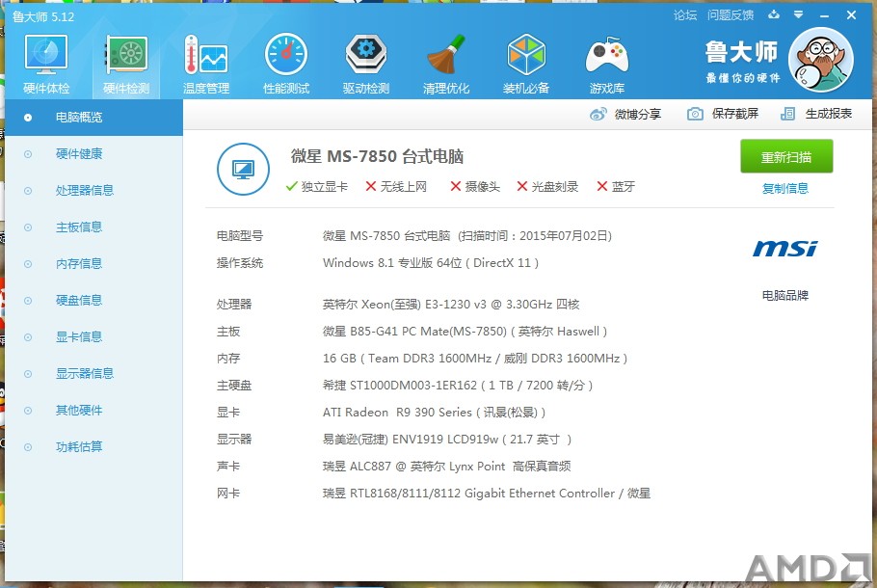The height and width of the screenshot is (588, 877).
Task: Click the 电脑品牌 label under msi logo
Action: click(785, 295)
